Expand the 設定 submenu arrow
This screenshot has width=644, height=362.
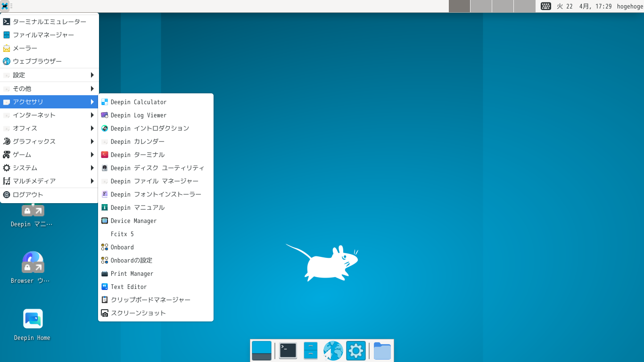[x=92, y=75]
